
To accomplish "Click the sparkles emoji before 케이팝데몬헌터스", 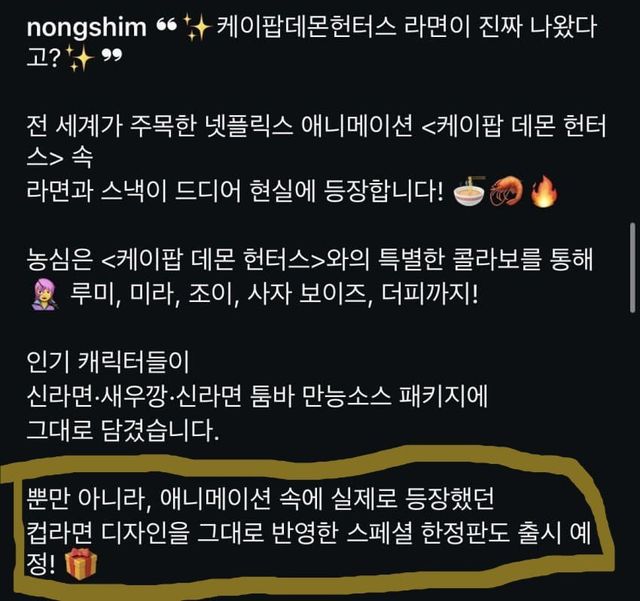I will tap(198, 27).
